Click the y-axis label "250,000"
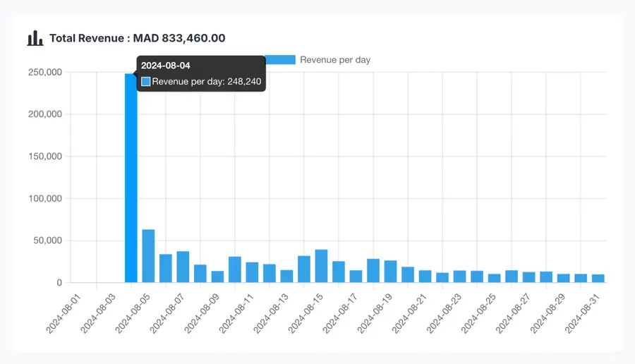The width and height of the screenshot is (635, 364). pyautogui.click(x=45, y=72)
